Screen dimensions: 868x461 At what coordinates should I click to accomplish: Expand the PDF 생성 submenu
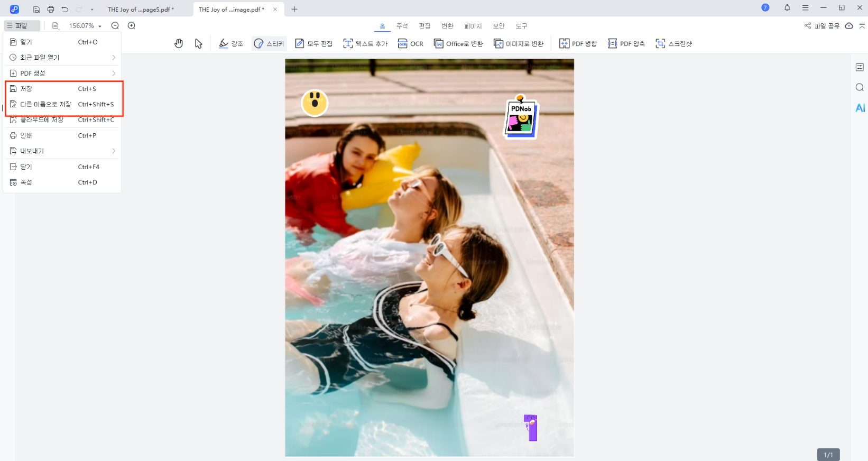point(62,73)
